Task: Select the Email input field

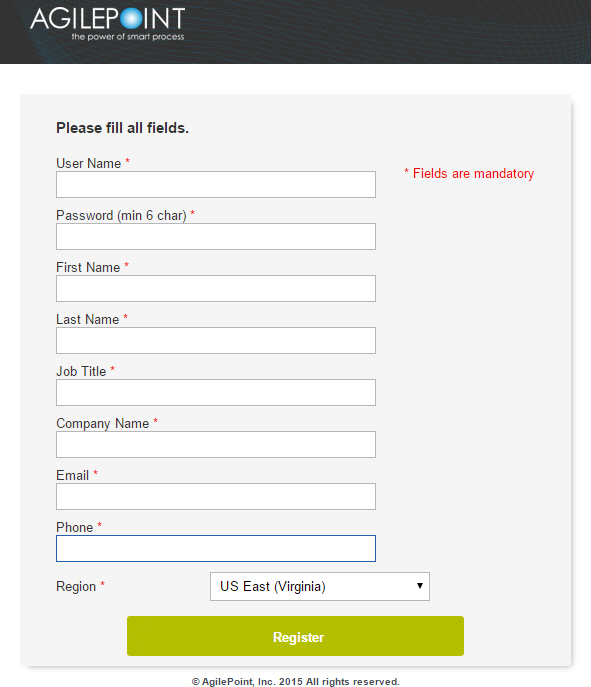Action: [216, 496]
